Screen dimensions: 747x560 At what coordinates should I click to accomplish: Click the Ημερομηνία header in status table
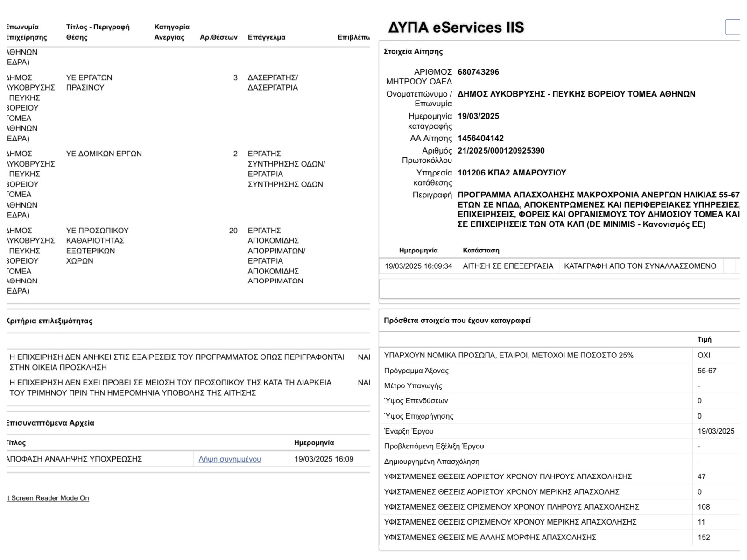(x=418, y=251)
